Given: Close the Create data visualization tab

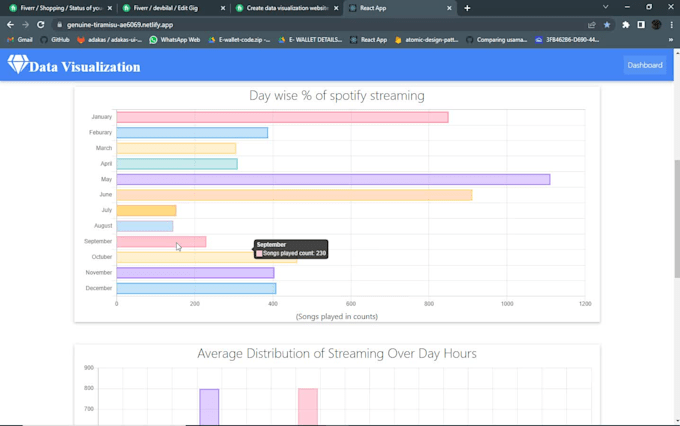Looking at the screenshot, I should click(336, 8).
